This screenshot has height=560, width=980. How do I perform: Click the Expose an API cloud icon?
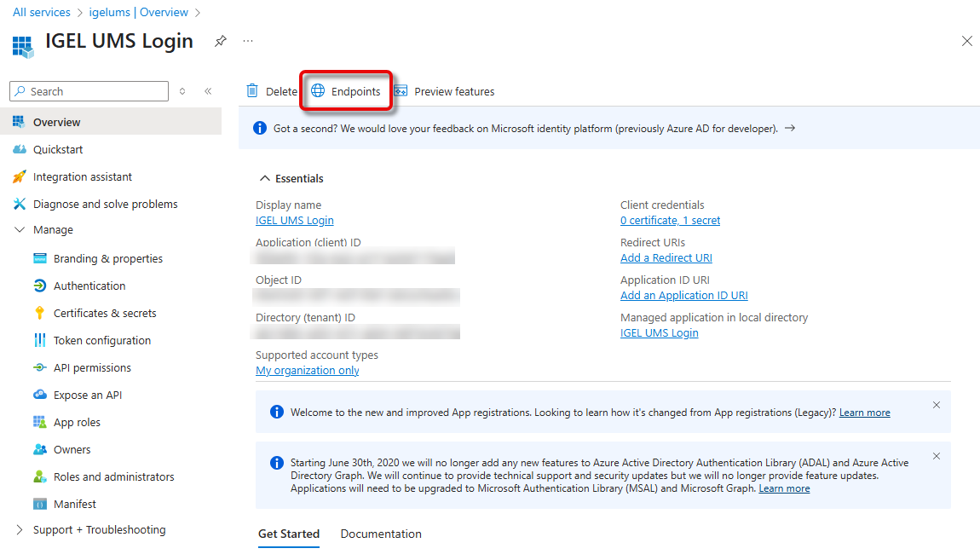click(39, 395)
